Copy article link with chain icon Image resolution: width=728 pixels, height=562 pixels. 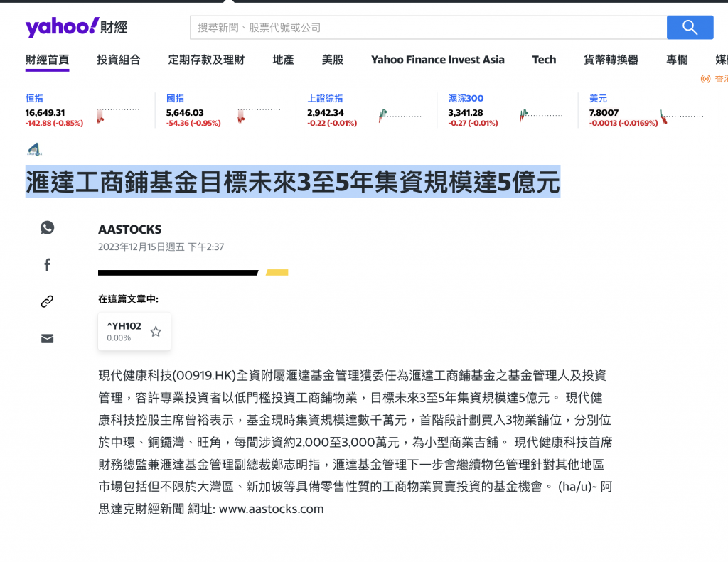(x=48, y=302)
